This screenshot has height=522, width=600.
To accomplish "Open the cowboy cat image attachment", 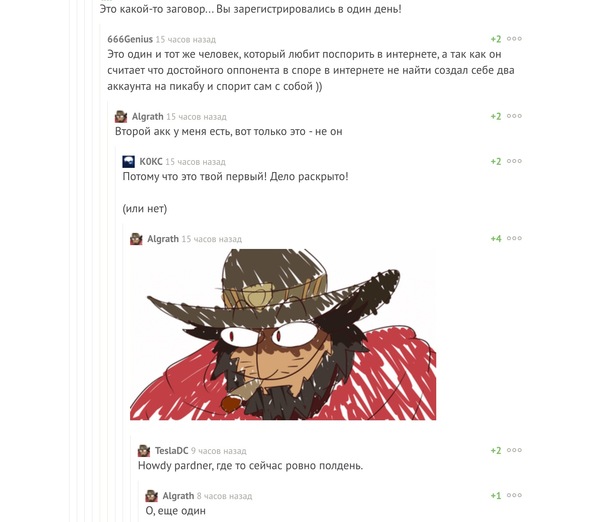I will [283, 334].
